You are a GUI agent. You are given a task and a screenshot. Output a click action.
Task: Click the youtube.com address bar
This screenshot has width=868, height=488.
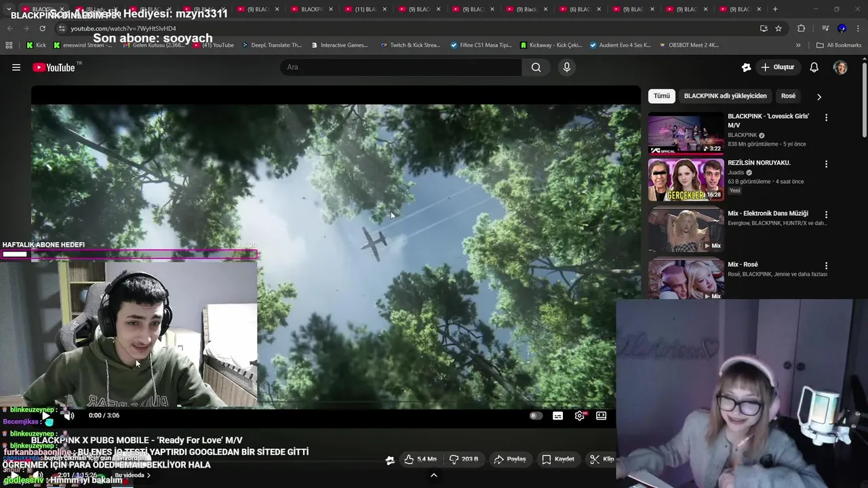coord(407,28)
